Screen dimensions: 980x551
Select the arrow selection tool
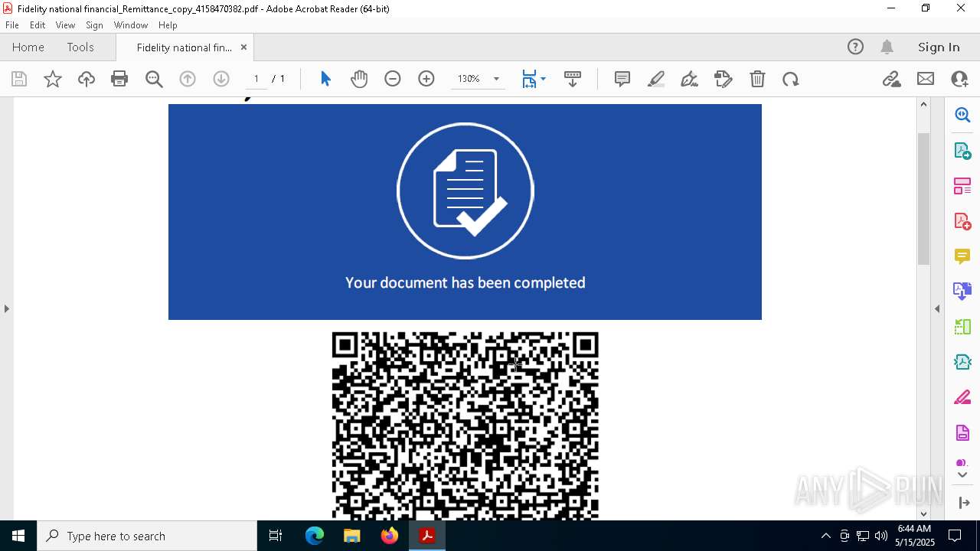[325, 79]
